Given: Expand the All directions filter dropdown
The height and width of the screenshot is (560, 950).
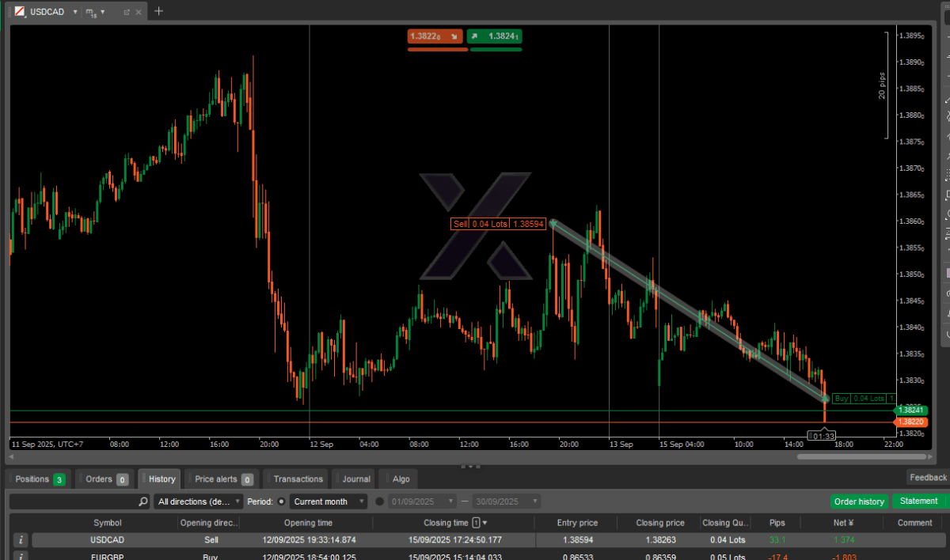Looking at the screenshot, I should 198,501.
